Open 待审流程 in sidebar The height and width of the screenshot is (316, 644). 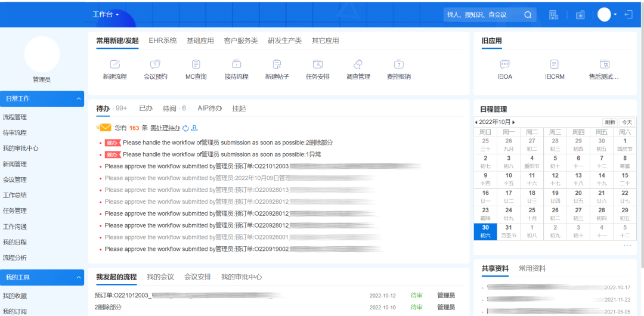tap(15, 133)
